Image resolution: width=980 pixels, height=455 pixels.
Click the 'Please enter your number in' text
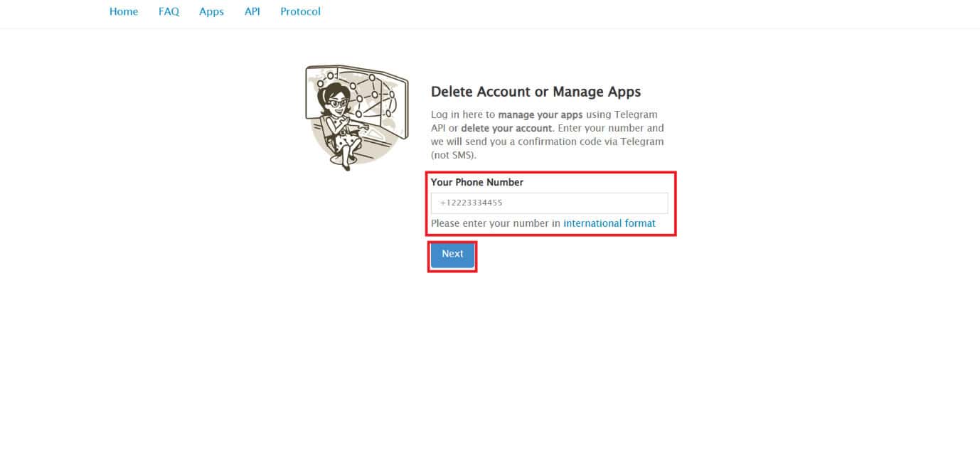[x=496, y=223]
